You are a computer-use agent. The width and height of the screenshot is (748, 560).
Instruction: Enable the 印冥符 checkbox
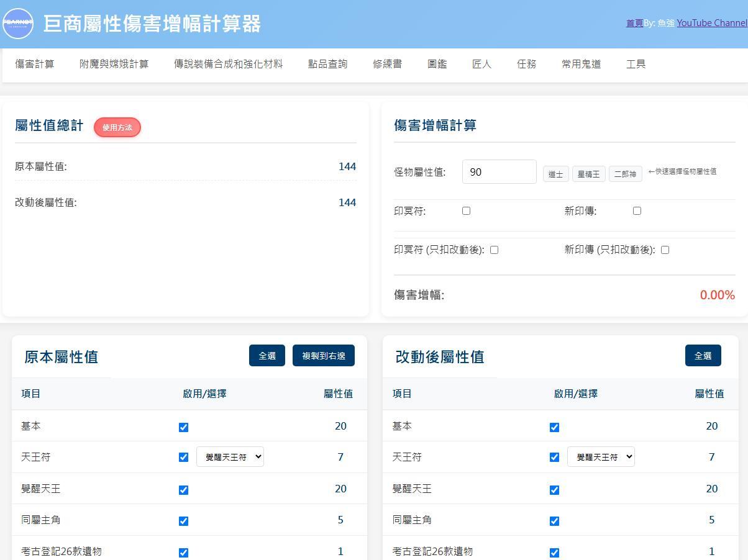pyautogui.click(x=466, y=211)
